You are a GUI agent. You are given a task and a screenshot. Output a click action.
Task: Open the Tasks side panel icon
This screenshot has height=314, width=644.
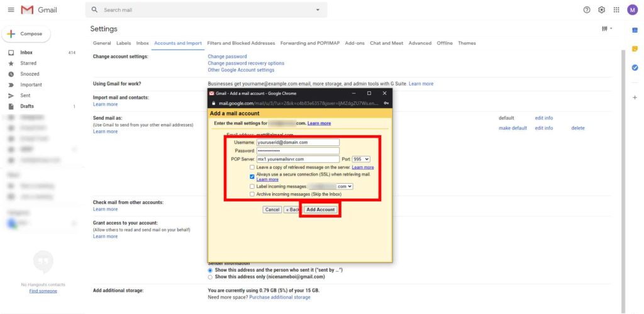point(635,67)
